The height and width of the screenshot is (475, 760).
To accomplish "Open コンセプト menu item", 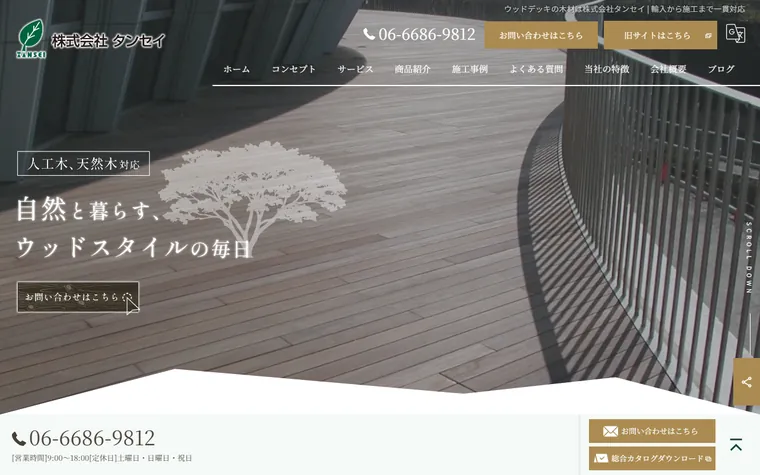I will (294, 69).
